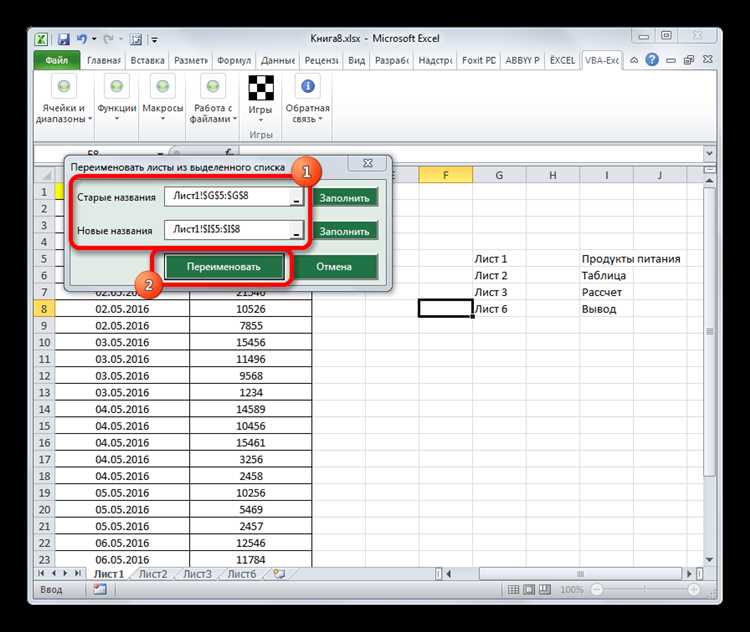Click cell containing Лист 6
This screenshot has width=750, height=632.
(499, 309)
